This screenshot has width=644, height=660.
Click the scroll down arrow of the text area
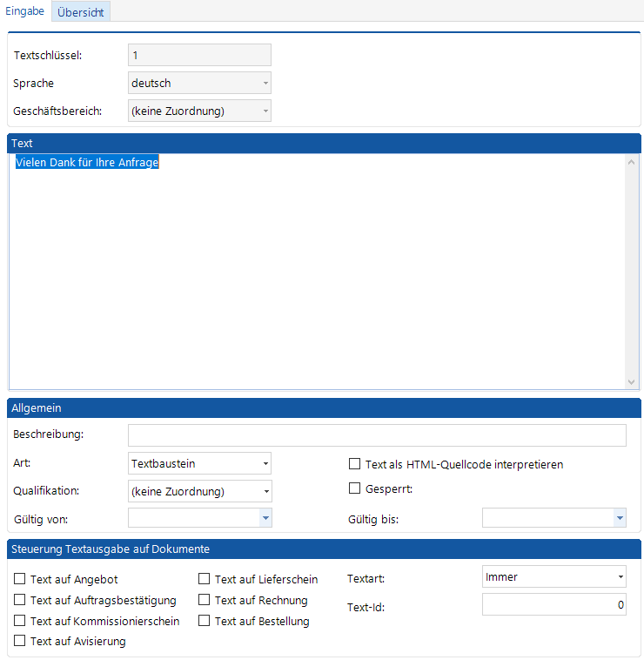pyautogui.click(x=631, y=382)
